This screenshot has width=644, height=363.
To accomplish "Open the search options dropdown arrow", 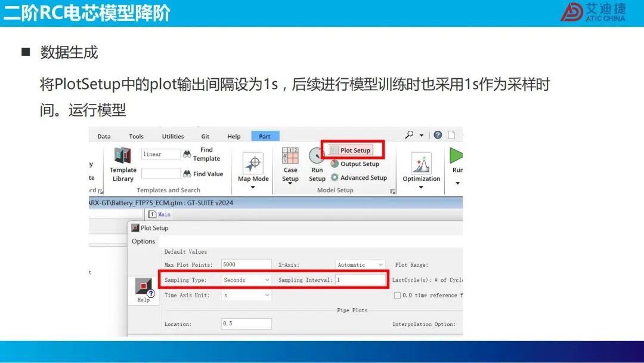I will (422, 136).
